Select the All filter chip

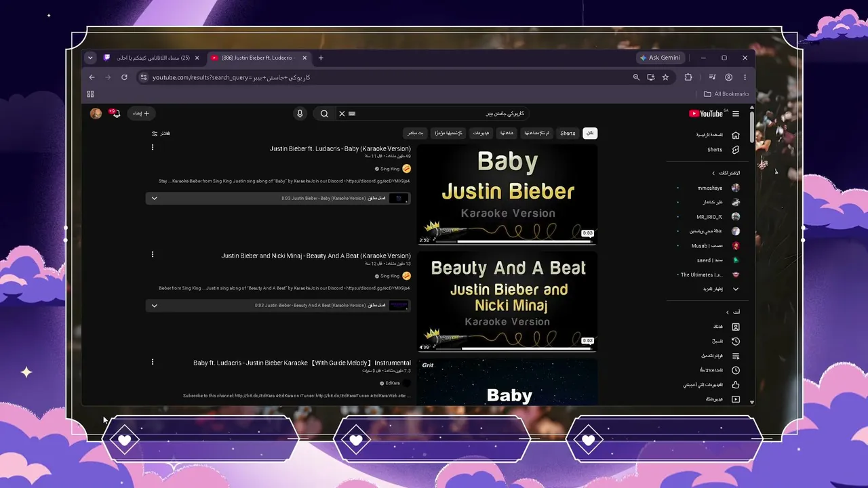(590, 133)
